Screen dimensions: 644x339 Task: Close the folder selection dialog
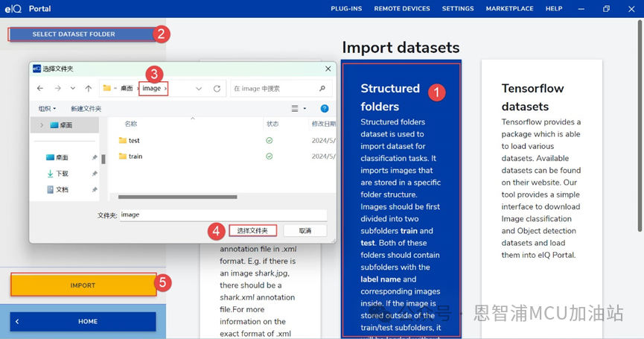click(328, 69)
